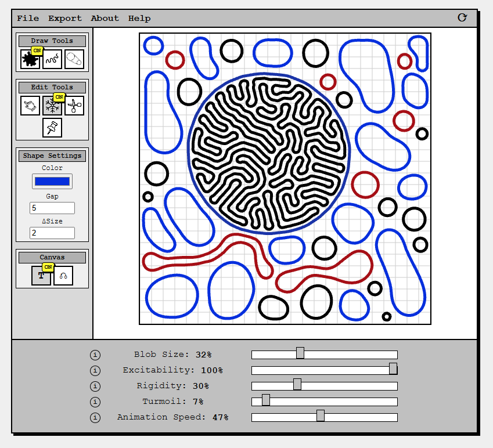Select the blob splat draw tool
Viewport: 493px width, 448px height.
click(x=30, y=59)
